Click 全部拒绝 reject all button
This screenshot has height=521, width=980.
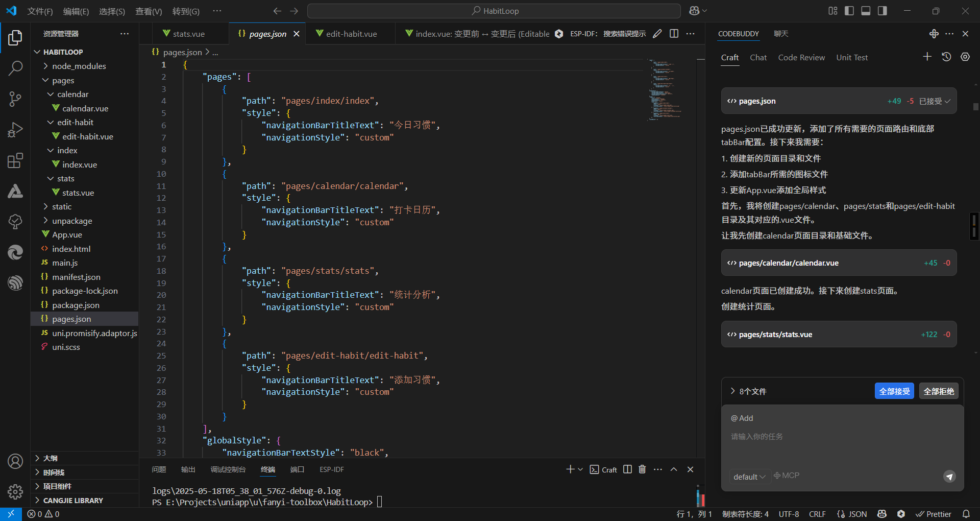click(x=939, y=391)
